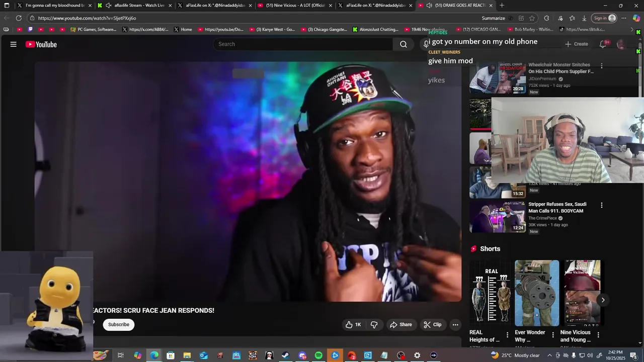Click the Clip button

pos(433,325)
